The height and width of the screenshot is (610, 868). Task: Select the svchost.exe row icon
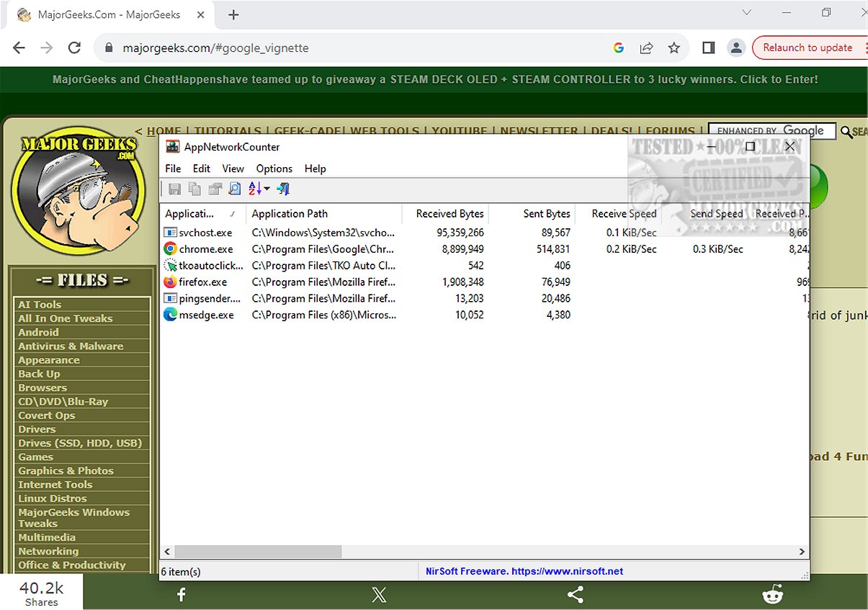pos(170,233)
